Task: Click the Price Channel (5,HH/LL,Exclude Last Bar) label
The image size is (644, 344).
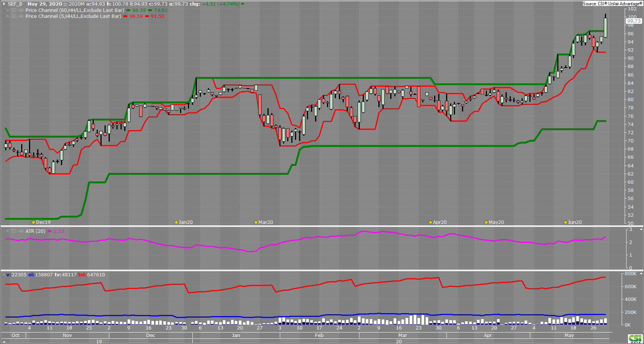Action: tap(73, 16)
